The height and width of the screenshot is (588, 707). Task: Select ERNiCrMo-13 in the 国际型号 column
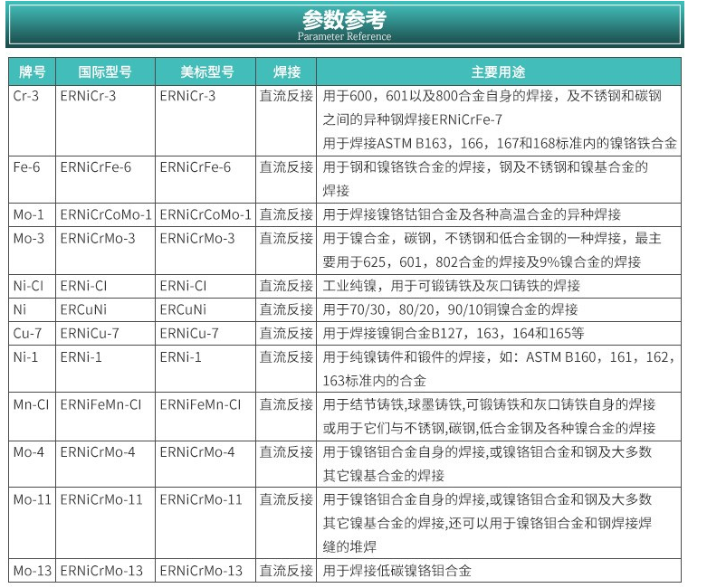[101, 571]
